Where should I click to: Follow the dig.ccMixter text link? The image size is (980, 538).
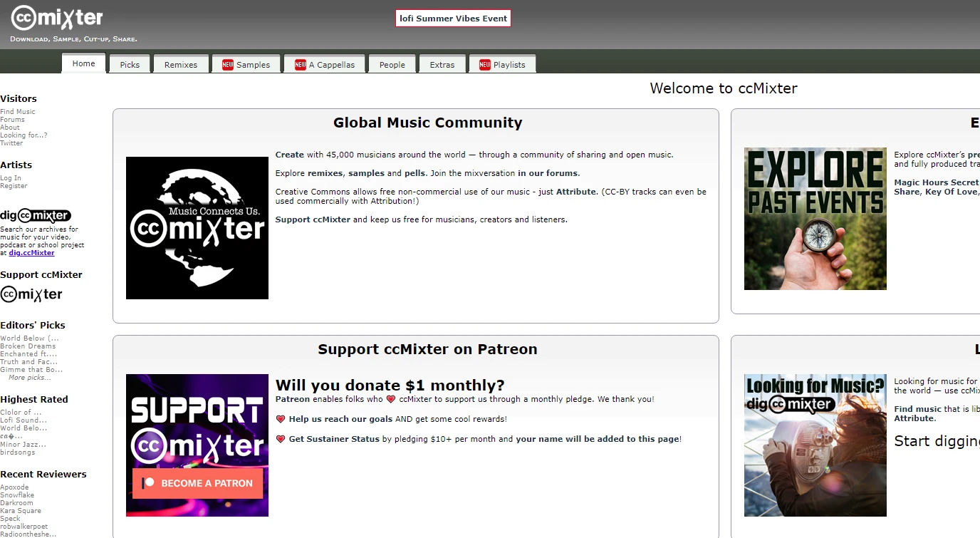tap(31, 253)
